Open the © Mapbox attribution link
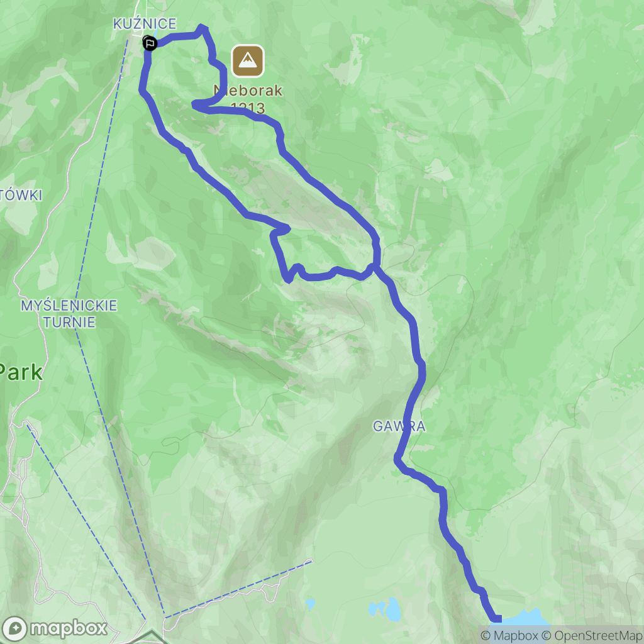The width and height of the screenshot is (644, 644). pyautogui.click(x=509, y=636)
